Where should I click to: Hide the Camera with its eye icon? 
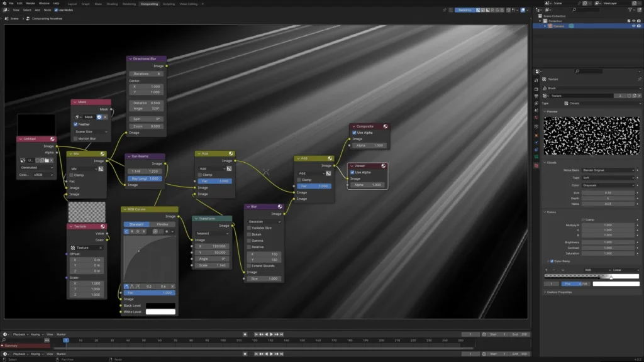(x=633, y=26)
